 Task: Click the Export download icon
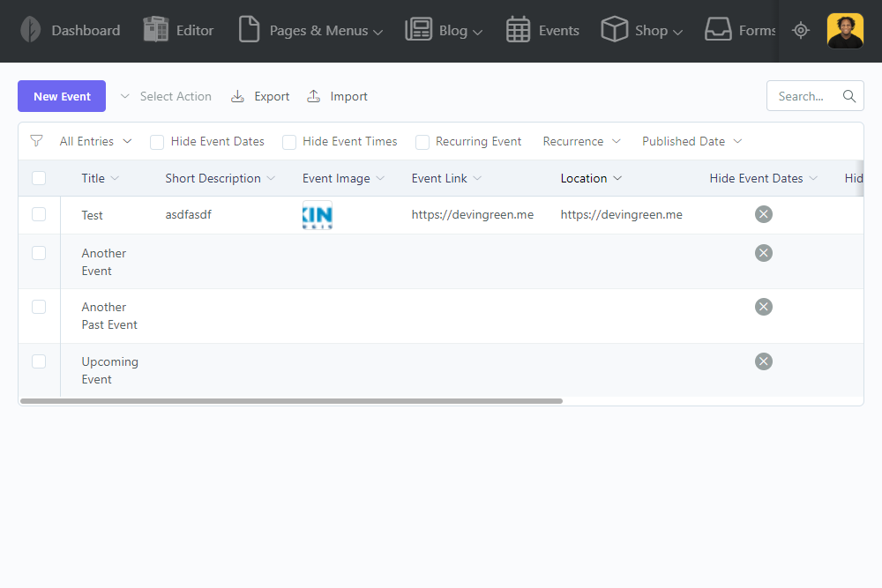pos(237,96)
